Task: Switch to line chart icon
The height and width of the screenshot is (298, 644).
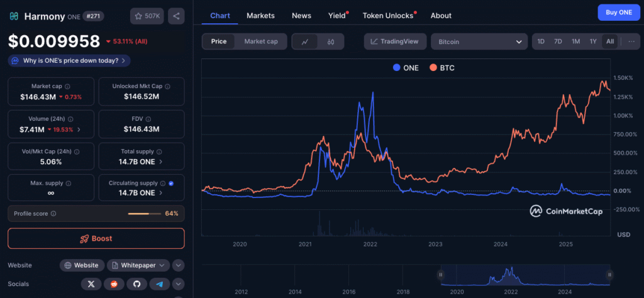Action: click(x=305, y=41)
